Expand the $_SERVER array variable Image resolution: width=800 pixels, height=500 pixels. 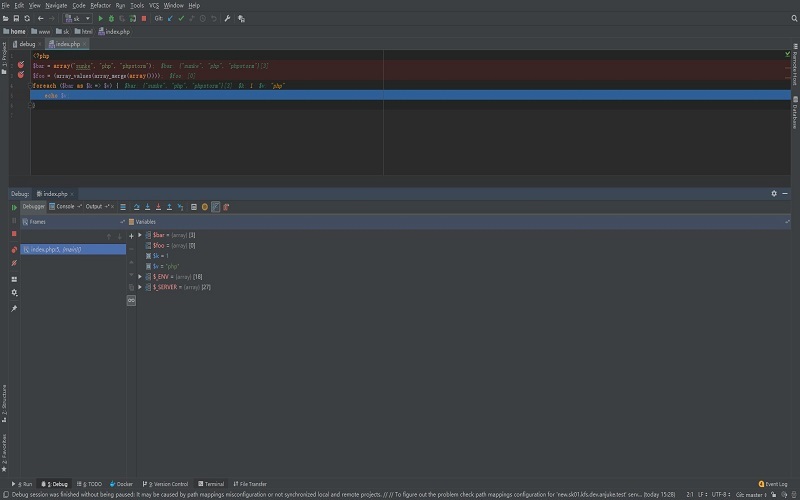click(140, 287)
